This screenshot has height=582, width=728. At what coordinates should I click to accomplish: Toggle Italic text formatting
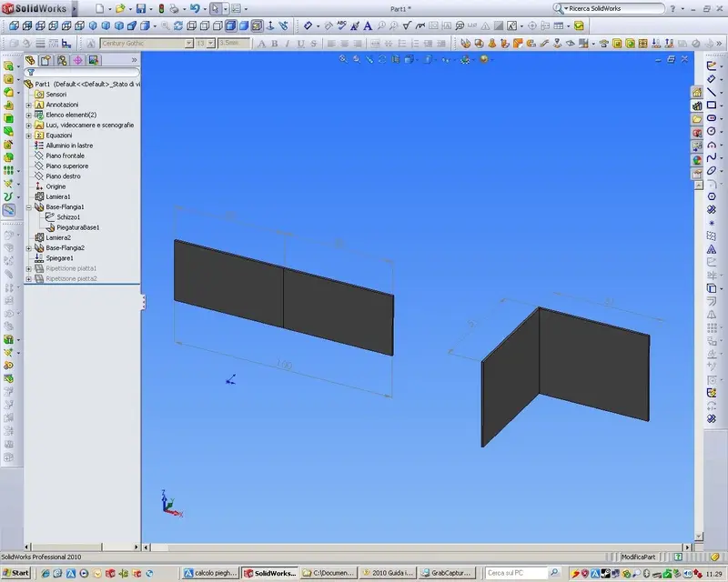(288, 44)
